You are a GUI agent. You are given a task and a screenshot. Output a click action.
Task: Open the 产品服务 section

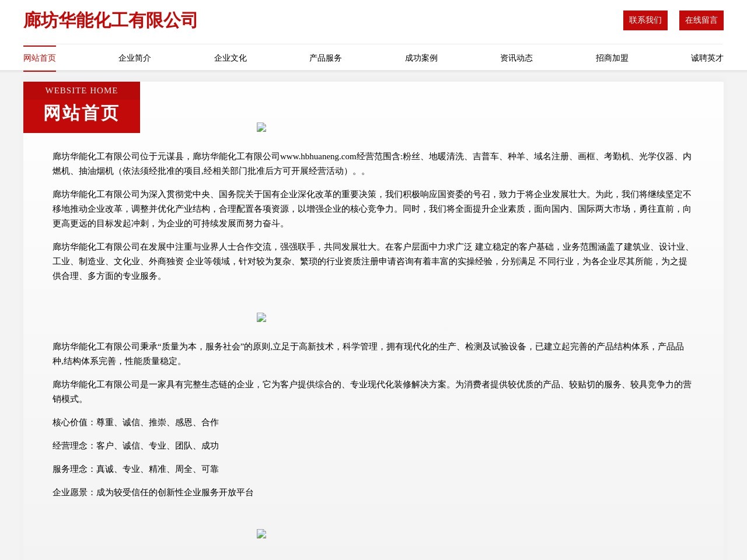click(x=325, y=58)
